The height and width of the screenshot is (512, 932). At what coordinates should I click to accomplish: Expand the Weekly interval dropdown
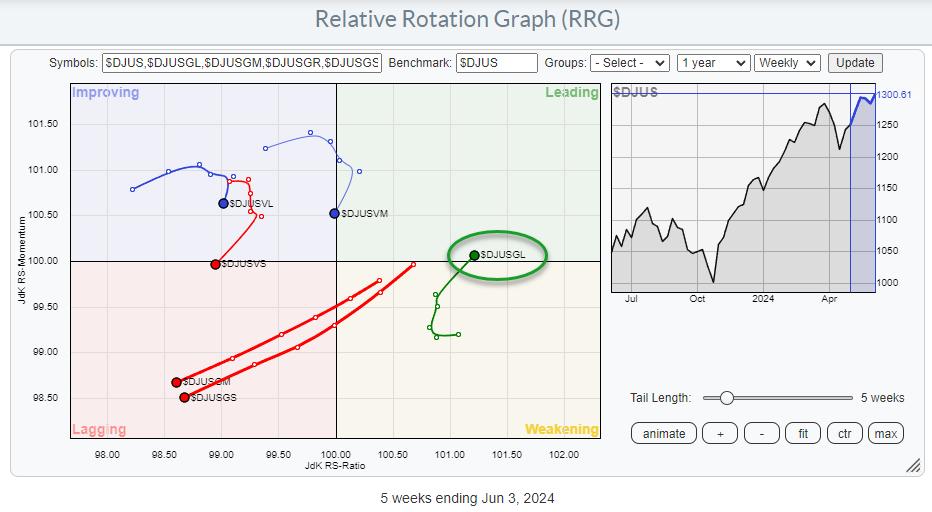pyautogui.click(x=787, y=63)
